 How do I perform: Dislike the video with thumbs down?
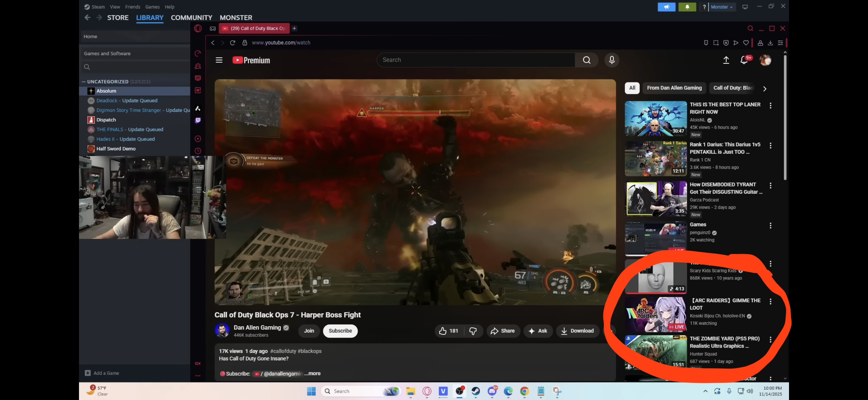coord(473,331)
